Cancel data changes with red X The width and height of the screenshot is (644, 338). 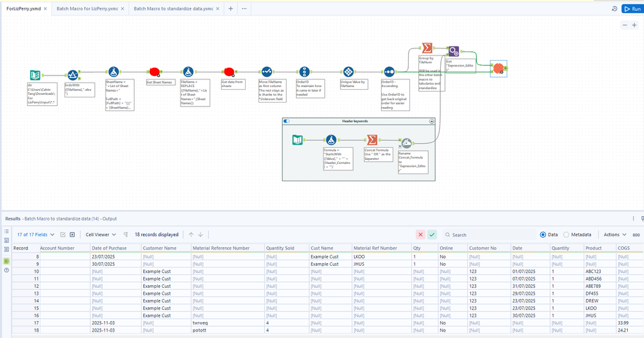tap(420, 235)
